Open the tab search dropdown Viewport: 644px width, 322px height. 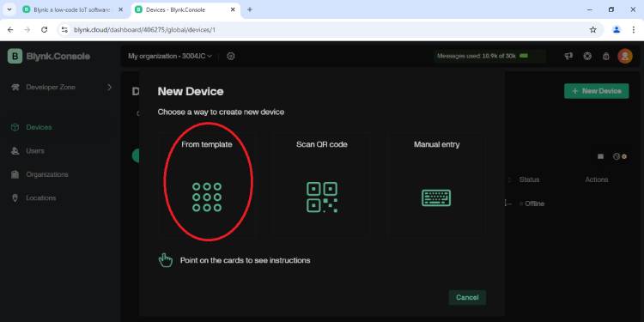tap(9, 9)
